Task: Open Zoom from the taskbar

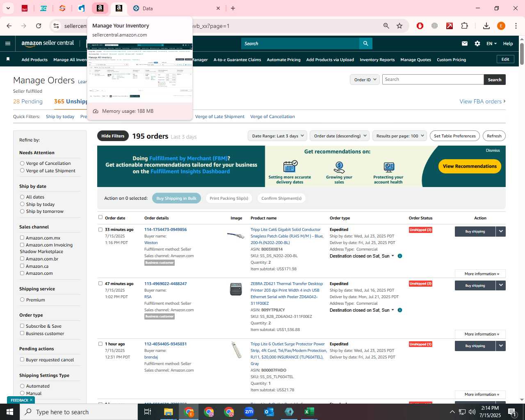Action: 249,412
